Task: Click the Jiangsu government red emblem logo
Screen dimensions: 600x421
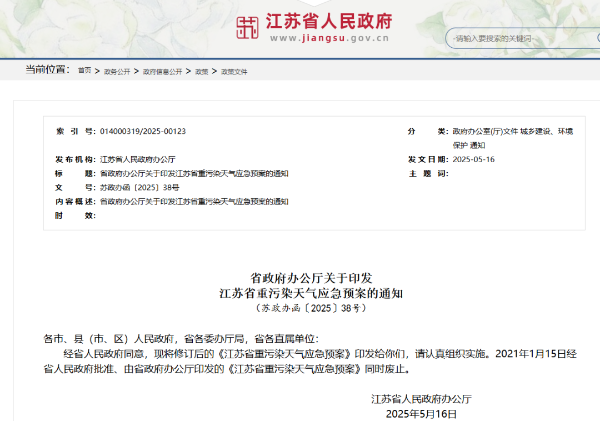Action: point(247,28)
